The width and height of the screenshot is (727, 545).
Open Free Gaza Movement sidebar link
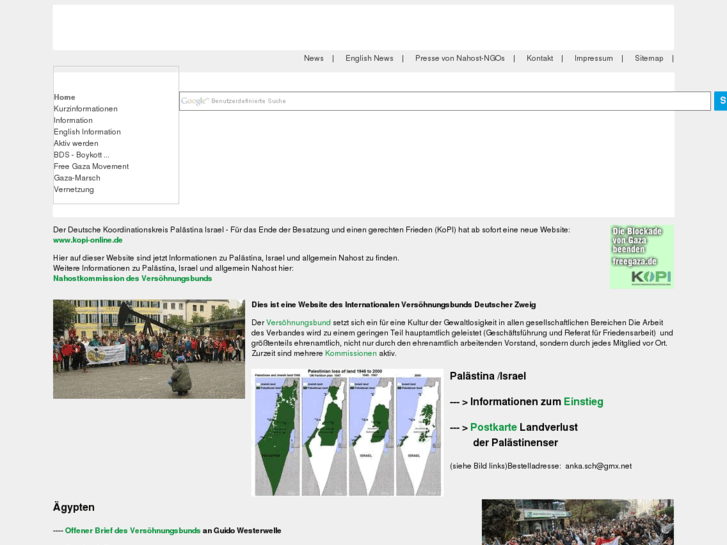[x=91, y=166]
